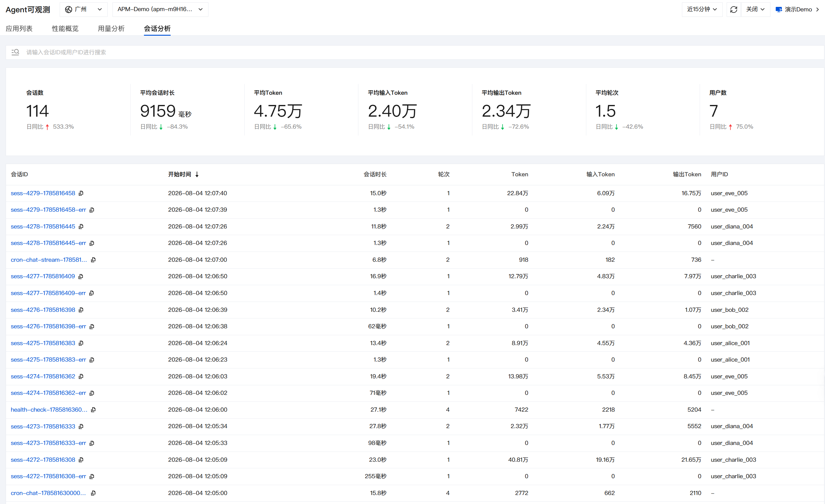Click the 40.81万 Token cell

[x=518, y=460]
